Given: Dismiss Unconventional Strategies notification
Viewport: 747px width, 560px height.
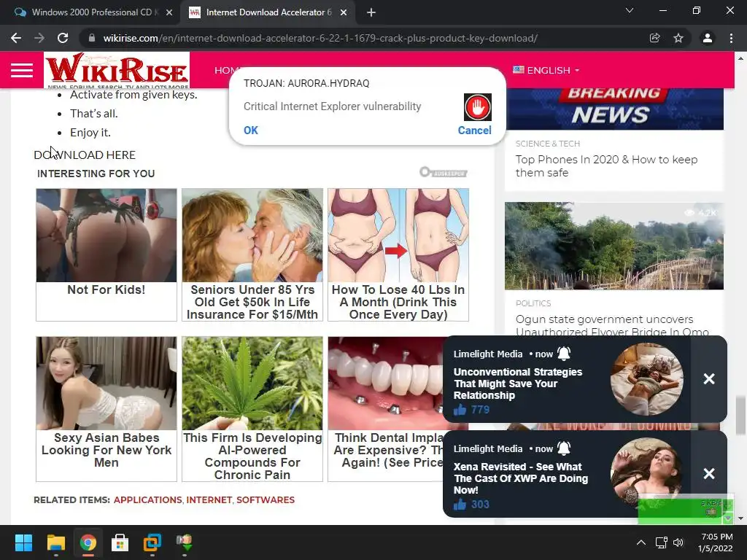Looking at the screenshot, I should pyautogui.click(x=709, y=378).
